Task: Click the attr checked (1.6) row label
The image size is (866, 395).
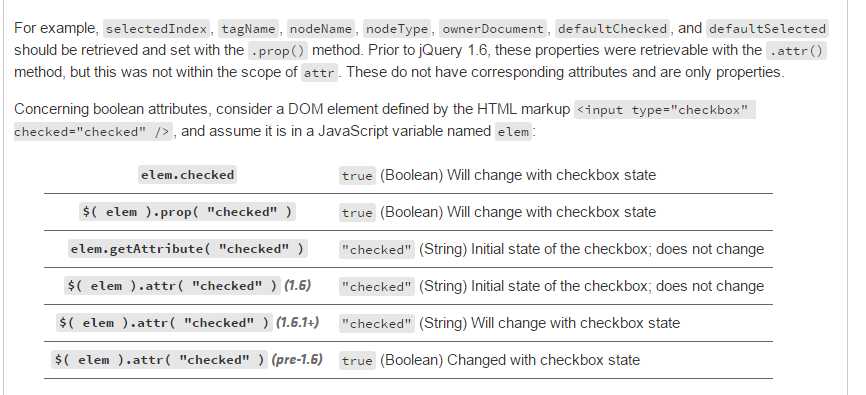Action: click(x=187, y=286)
